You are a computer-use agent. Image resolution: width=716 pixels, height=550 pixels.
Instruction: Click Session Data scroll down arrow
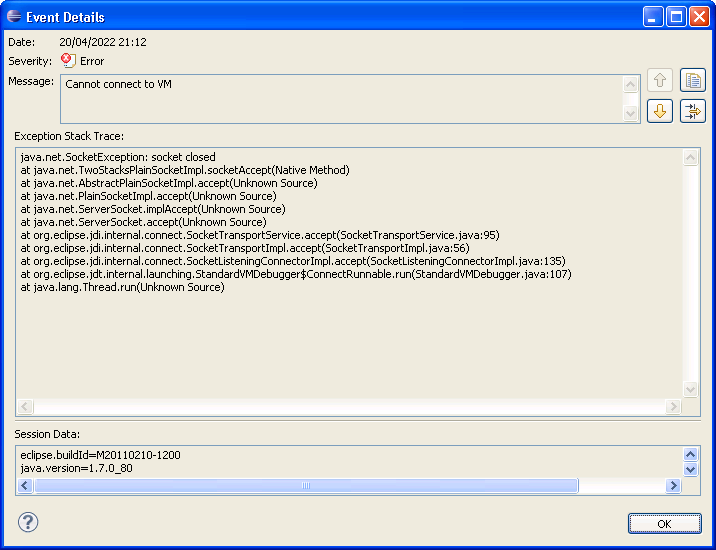[690, 469]
